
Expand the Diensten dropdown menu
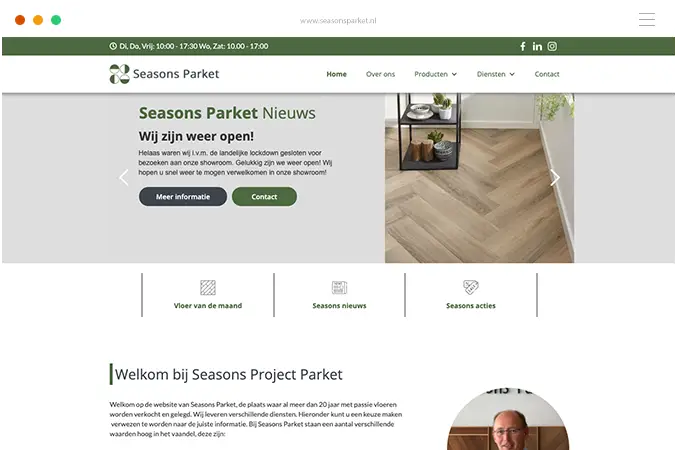(496, 74)
